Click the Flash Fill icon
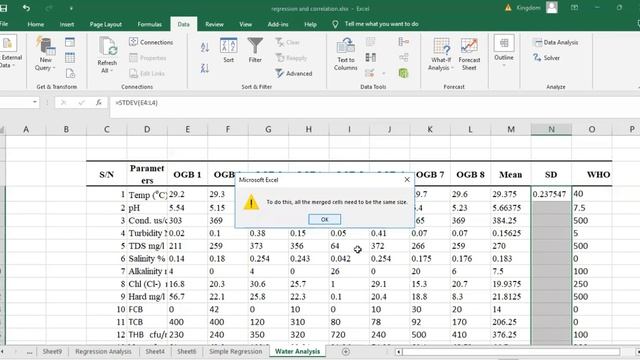Image resolution: width=640 pixels, height=360 pixels. [371, 42]
